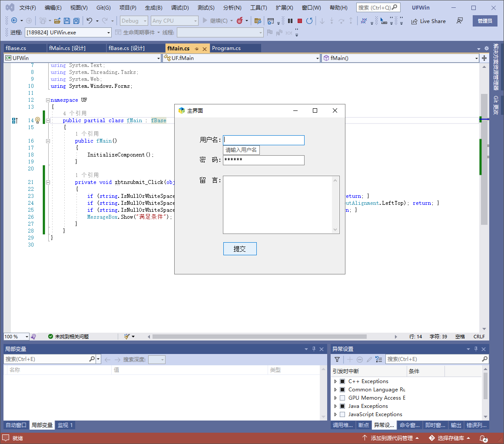The height and width of the screenshot is (444, 504).
Task: Click the notifications bell in status bar
Action: 483,438
